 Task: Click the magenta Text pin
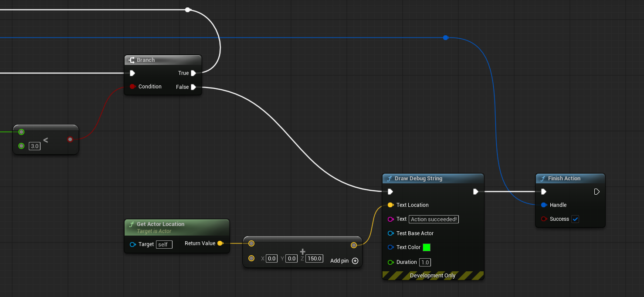point(390,219)
